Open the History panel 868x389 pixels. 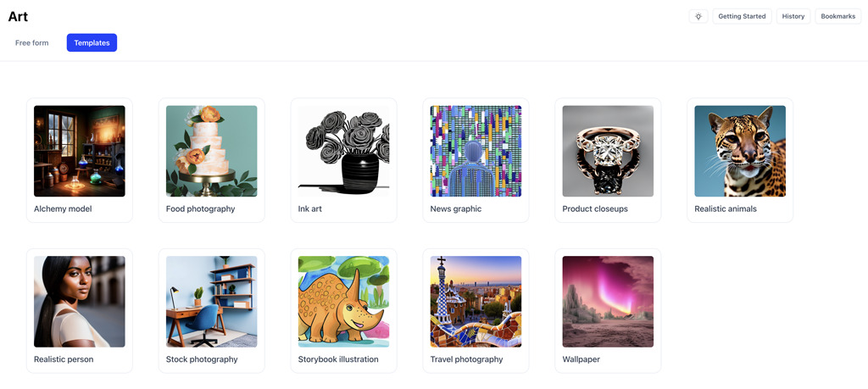pyautogui.click(x=793, y=17)
